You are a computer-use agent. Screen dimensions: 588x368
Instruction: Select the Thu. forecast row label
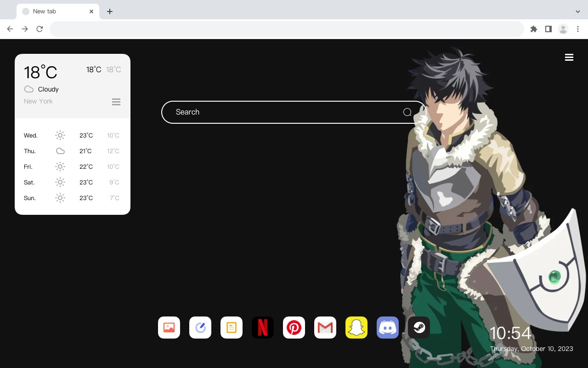point(30,151)
